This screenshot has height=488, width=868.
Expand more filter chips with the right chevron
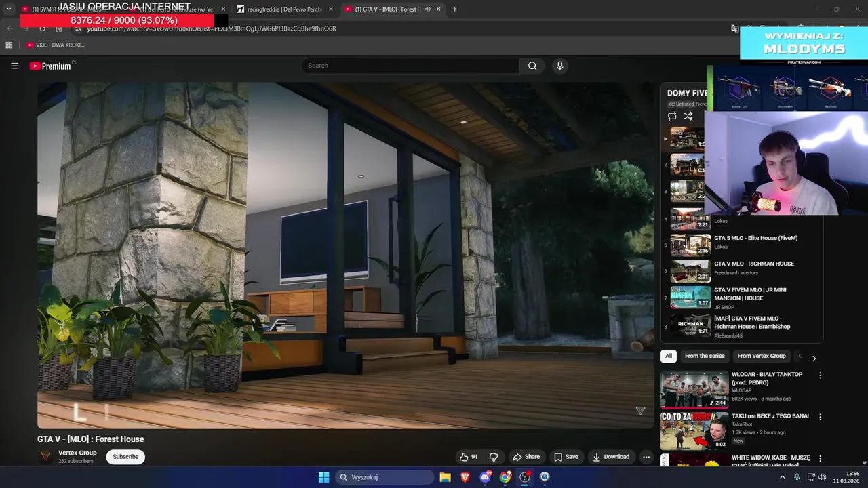pos(814,358)
